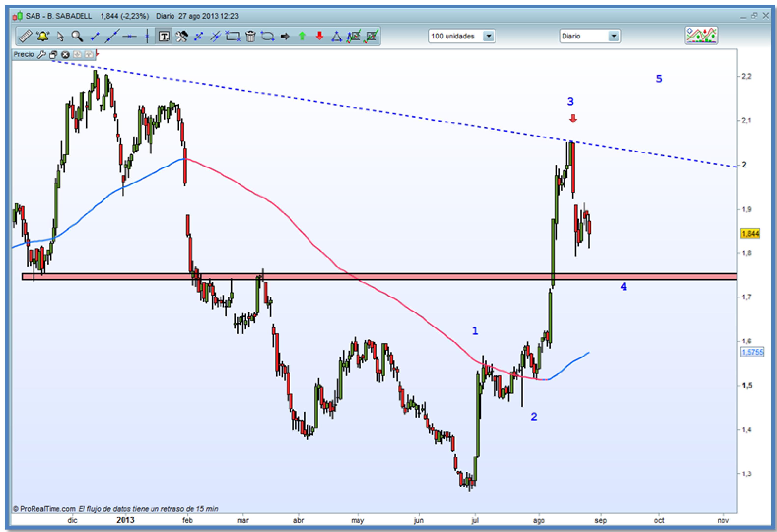Select the green up arrow tool

pos(302,36)
